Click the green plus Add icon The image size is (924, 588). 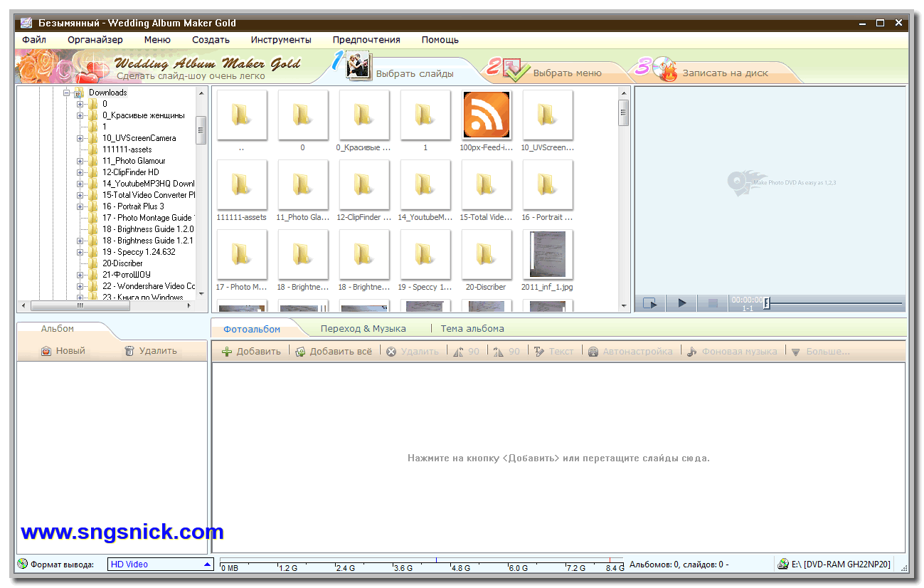[x=227, y=352]
